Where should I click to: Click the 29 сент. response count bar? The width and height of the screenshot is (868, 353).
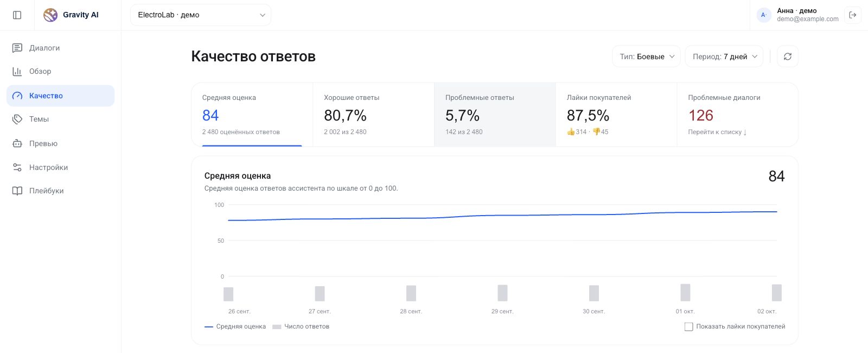(x=502, y=293)
